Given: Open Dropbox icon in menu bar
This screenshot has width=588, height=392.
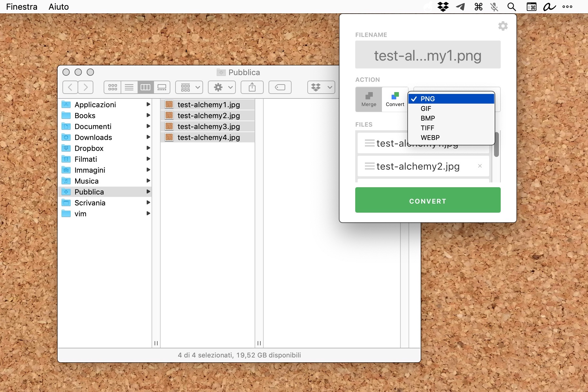Looking at the screenshot, I should pos(443,7).
